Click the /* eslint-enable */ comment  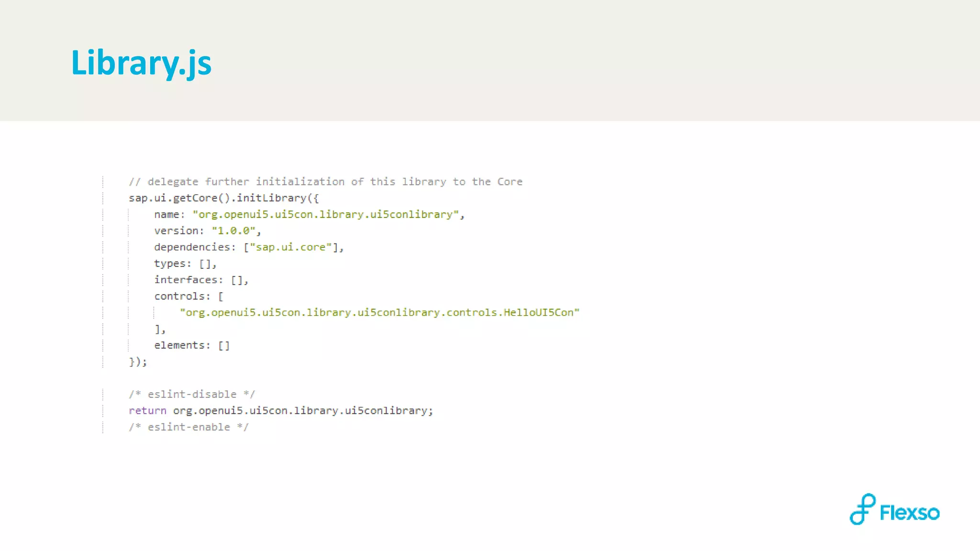[189, 427]
